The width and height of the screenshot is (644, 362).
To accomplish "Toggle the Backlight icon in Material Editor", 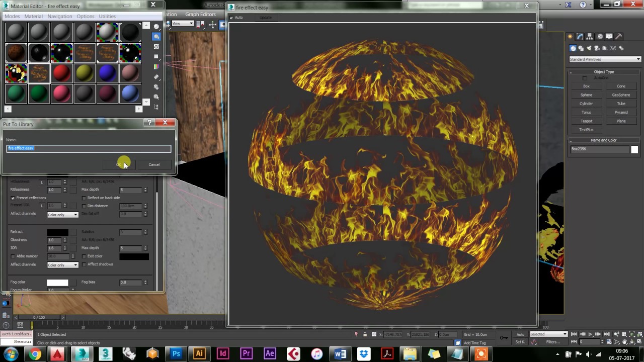I will [x=156, y=37].
